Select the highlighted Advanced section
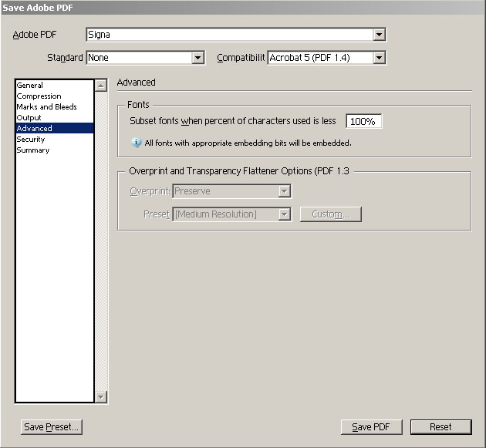486x448 pixels. 55,128
